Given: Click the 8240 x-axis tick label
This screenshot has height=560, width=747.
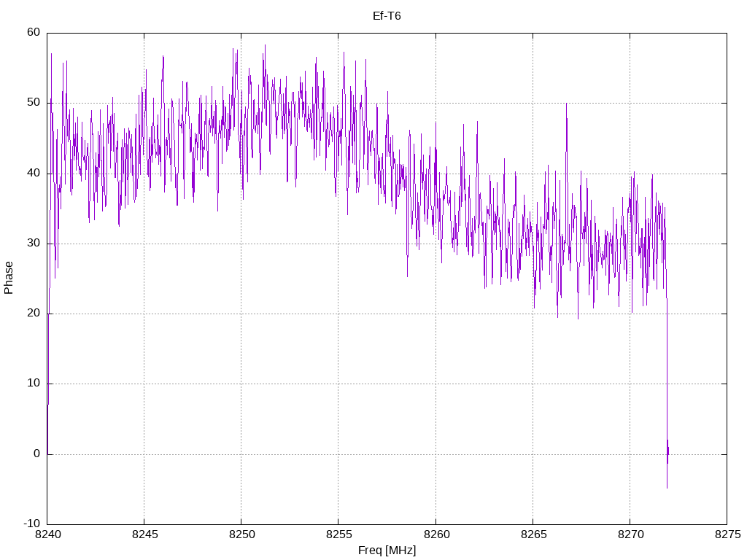Looking at the screenshot, I should click(47, 536).
